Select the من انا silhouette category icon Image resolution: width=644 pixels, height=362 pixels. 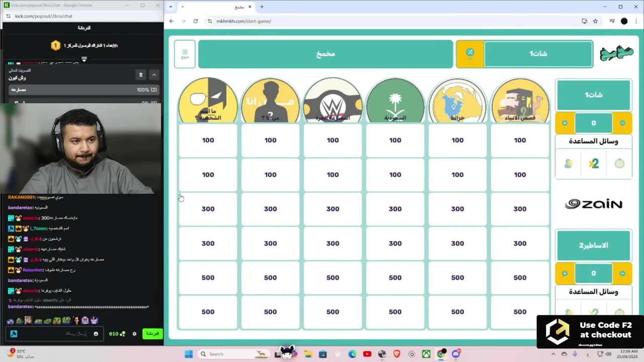[x=270, y=101]
